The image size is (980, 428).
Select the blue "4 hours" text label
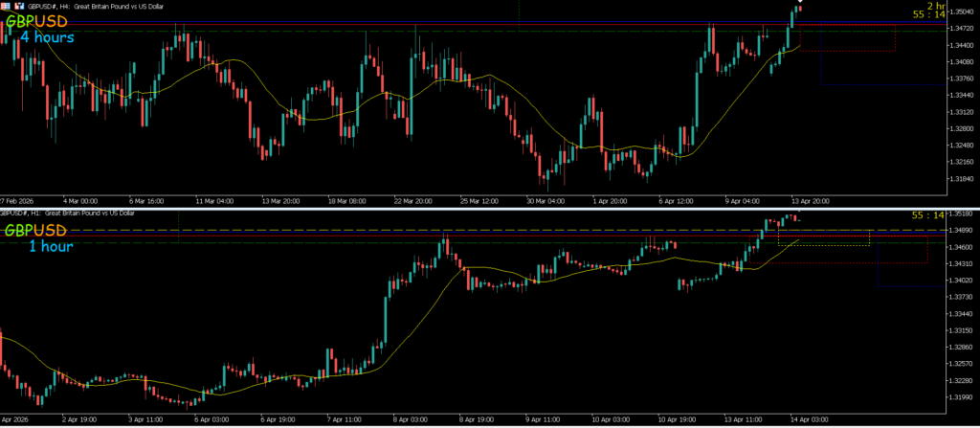pos(48,37)
